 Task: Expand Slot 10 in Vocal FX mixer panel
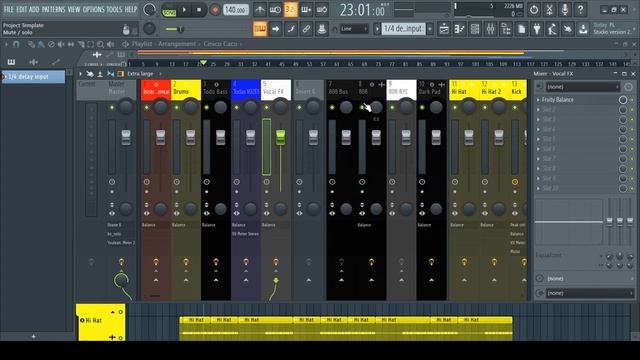(x=538, y=188)
